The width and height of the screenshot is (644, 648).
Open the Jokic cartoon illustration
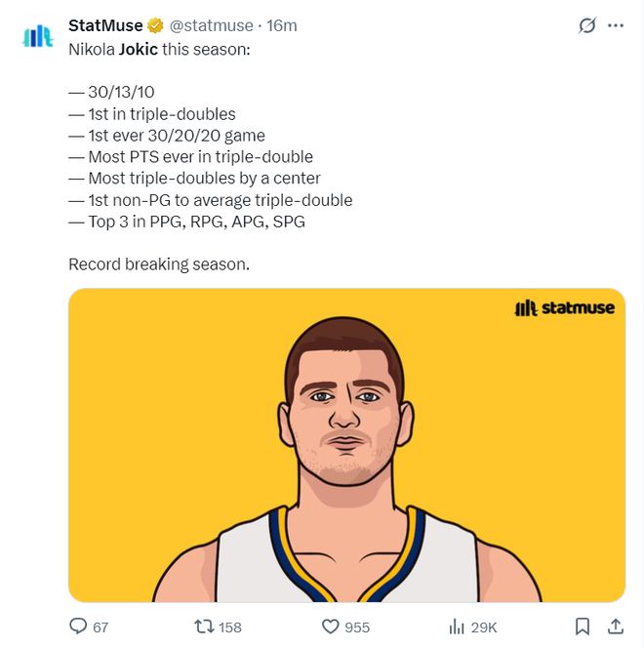pos(346,459)
